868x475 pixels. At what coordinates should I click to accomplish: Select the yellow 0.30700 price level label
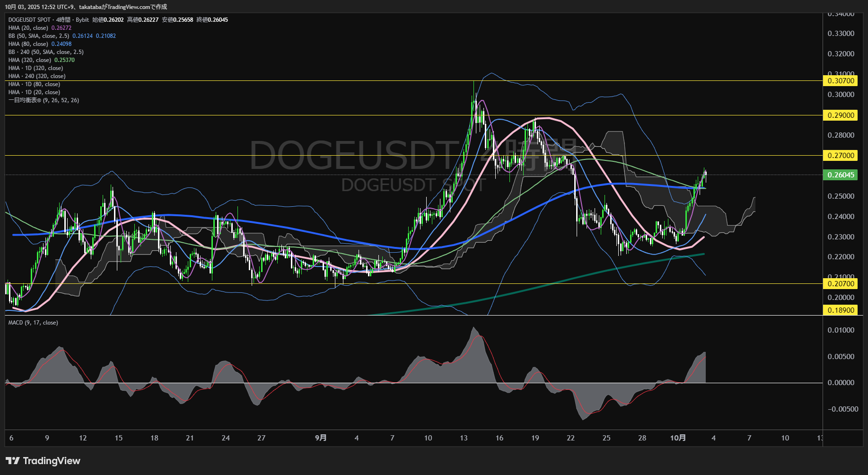(841, 81)
